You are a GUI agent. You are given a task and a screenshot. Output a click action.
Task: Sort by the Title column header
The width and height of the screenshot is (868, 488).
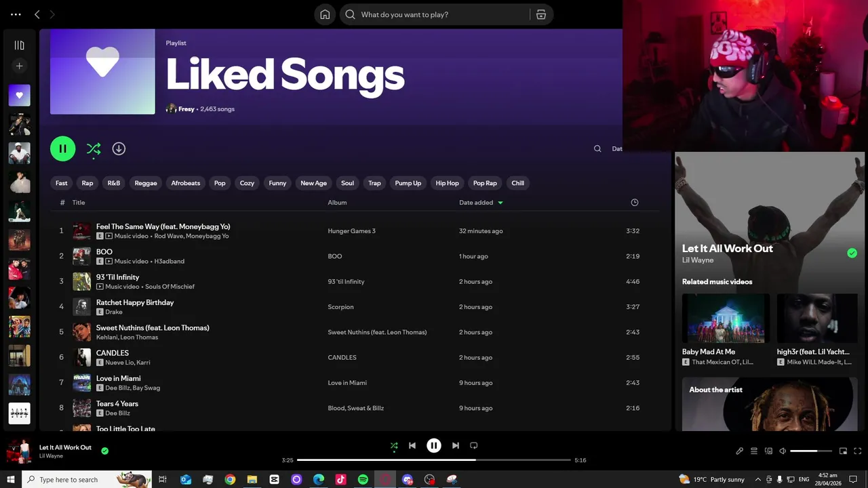tap(79, 203)
